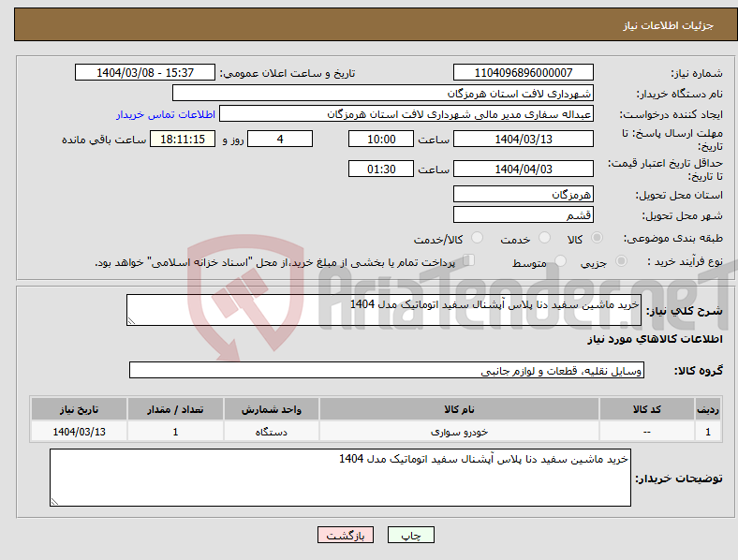Image resolution: width=738 pixels, height=560 pixels.
Task: Click the چاپ (print) button
Action: pos(410,535)
